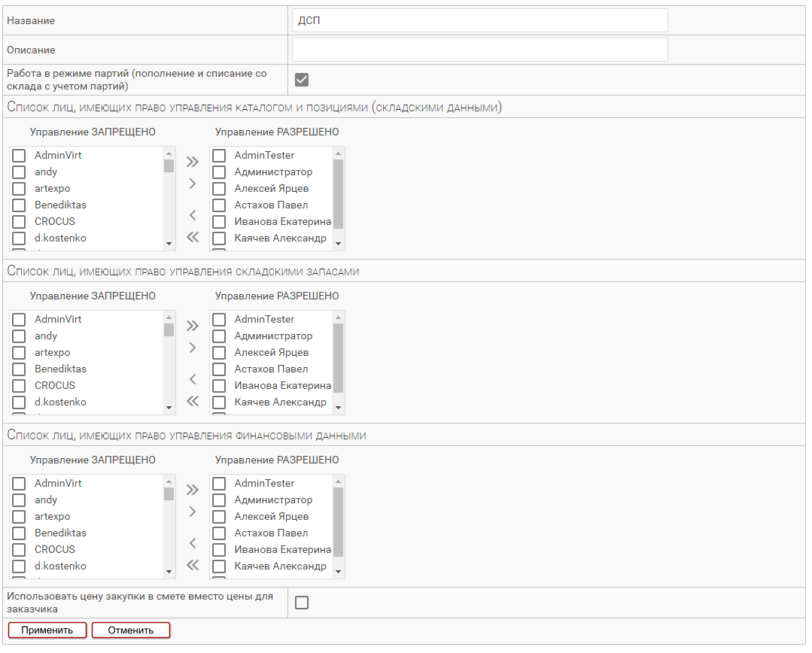Viewport: 812px width, 653px height.
Task: Click the Отменить button
Action: coord(131,630)
